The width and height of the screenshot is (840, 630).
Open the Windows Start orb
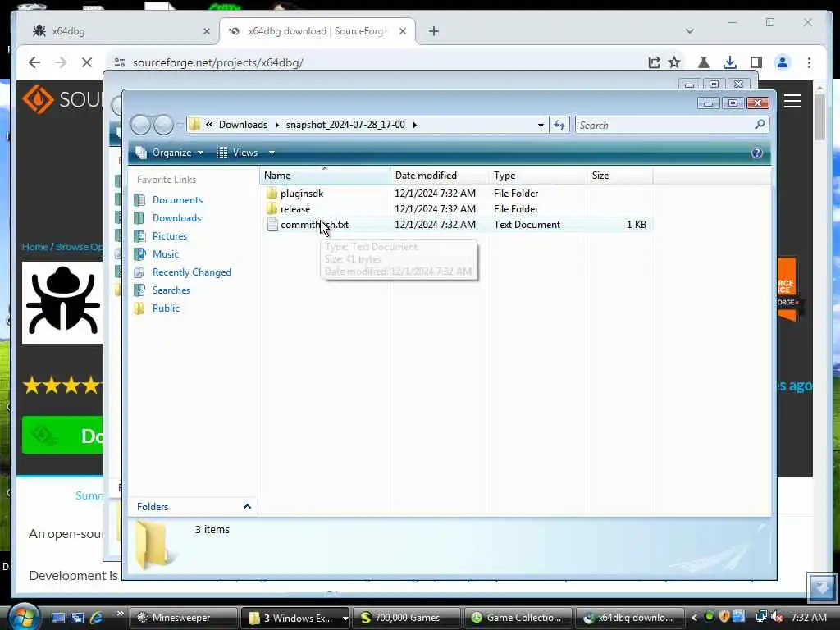point(24,616)
